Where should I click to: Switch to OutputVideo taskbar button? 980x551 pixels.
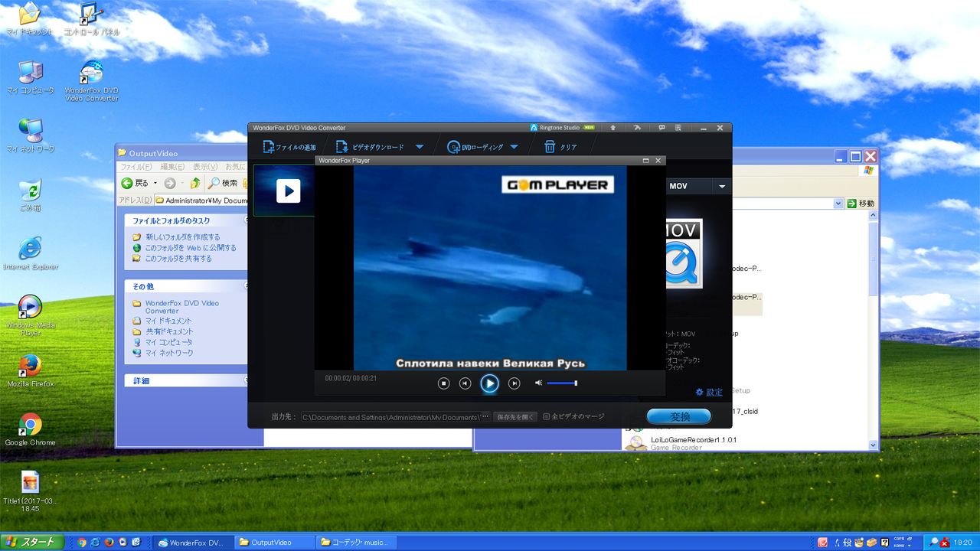pyautogui.click(x=273, y=542)
